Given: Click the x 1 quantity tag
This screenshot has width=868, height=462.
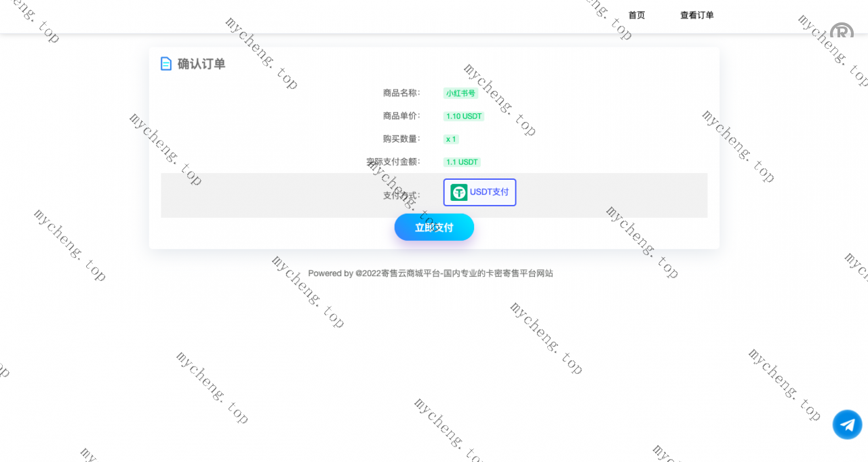Looking at the screenshot, I should [451, 139].
